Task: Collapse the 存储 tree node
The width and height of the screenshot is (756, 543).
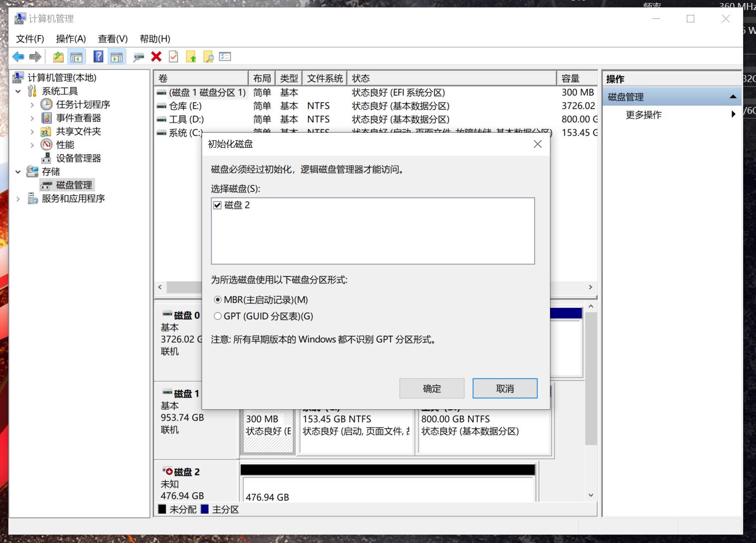Action: pos(18,172)
